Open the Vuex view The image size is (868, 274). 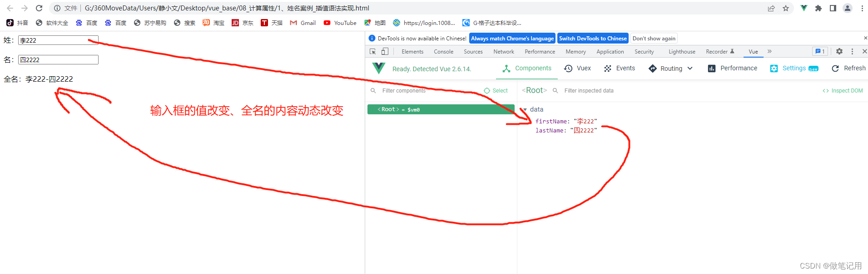[577, 68]
